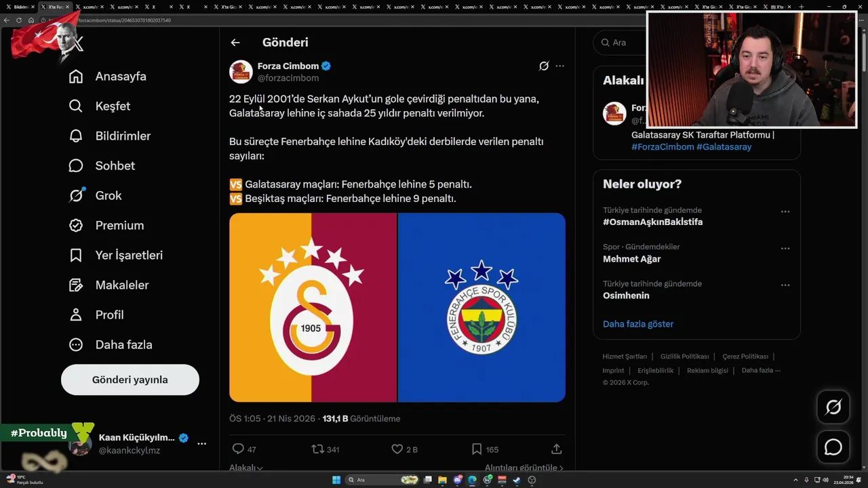The height and width of the screenshot is (488, 868).
Task: Open Osimhenin trend
Action: (x=626, y=296)
